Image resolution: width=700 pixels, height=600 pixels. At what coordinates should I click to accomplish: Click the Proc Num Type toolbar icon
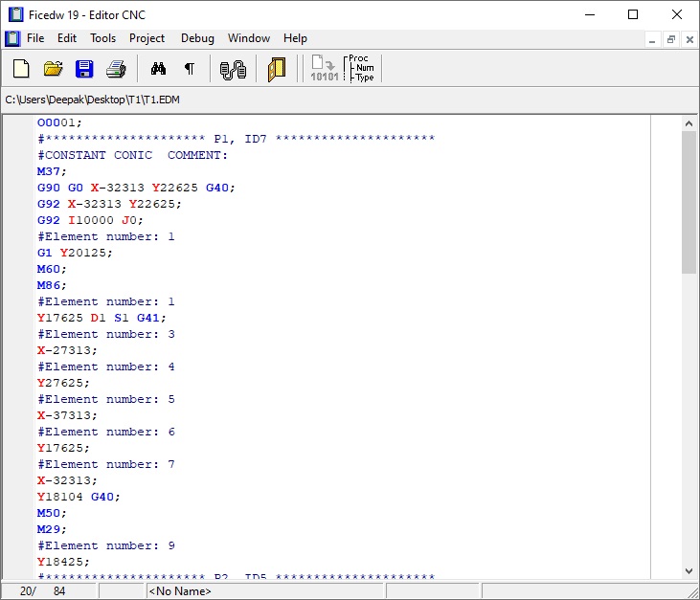tap(359, 68)
